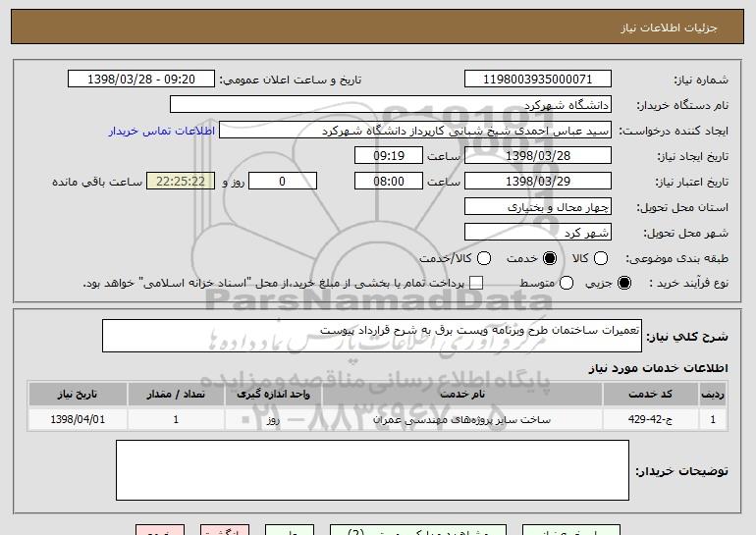Tick the اسناد خزانه اسلامی payment checkbox
756x535 pixels.
[x=476, y=283]
